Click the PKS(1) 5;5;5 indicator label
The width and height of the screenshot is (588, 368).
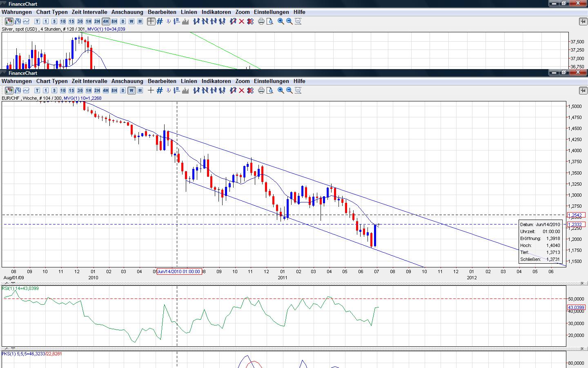pos(32,354)
